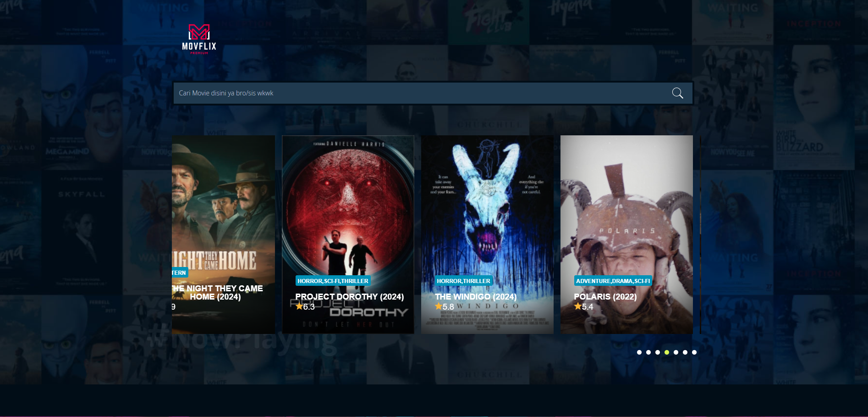
Task: Click the MOVFLIX Premium logo
Action: point(199,39)
